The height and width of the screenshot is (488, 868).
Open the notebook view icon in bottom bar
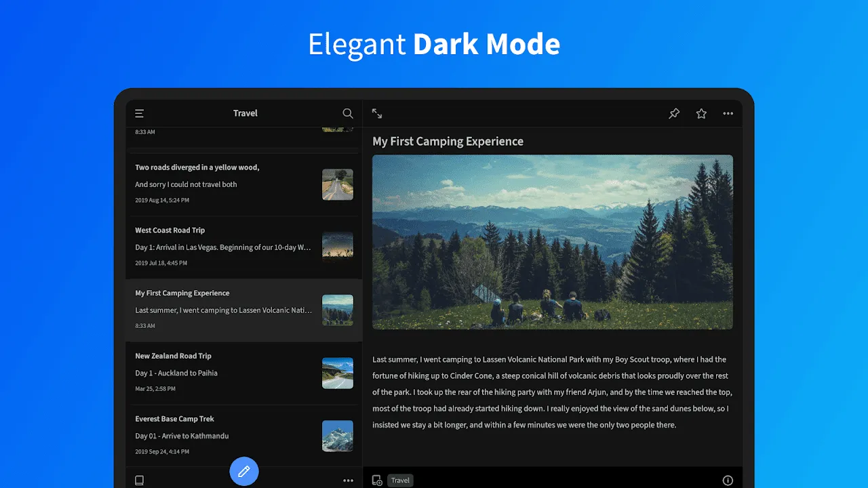(139, 480)
